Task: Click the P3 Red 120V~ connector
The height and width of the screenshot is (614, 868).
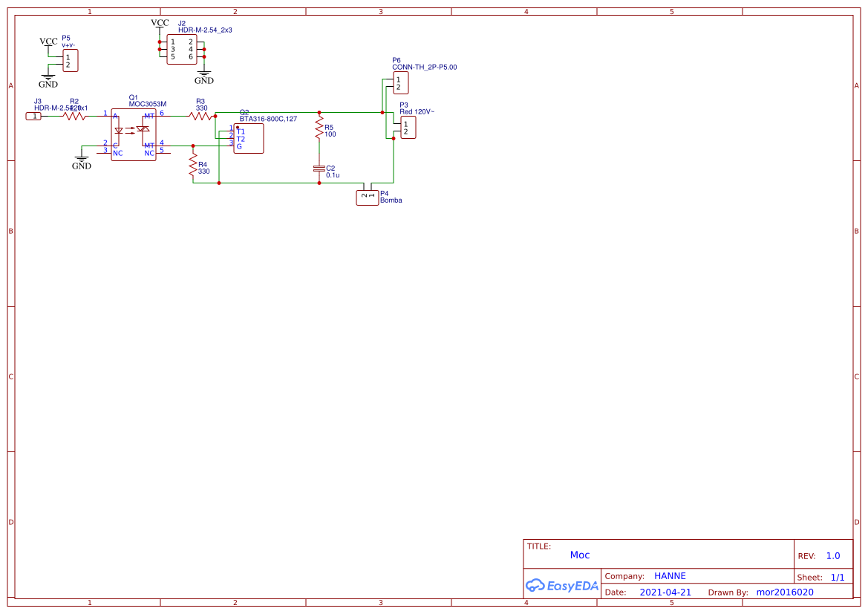Action: [x=408, y=128]
